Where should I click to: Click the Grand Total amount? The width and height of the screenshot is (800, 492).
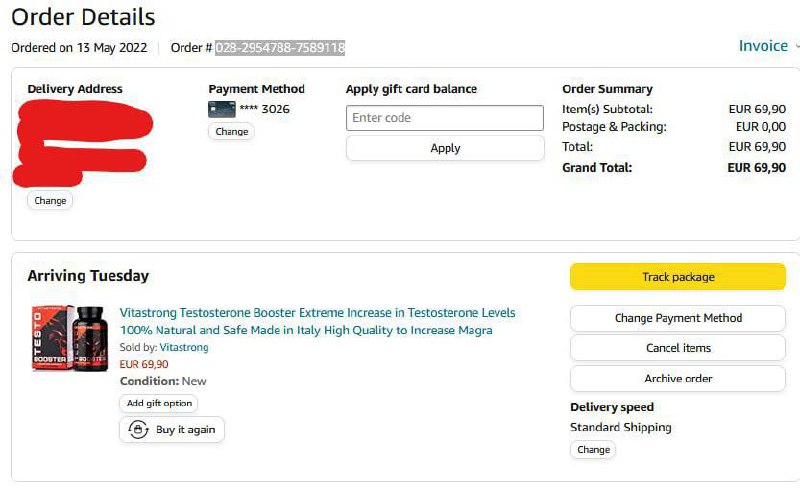pyautogui.click(x=756, y=168)
